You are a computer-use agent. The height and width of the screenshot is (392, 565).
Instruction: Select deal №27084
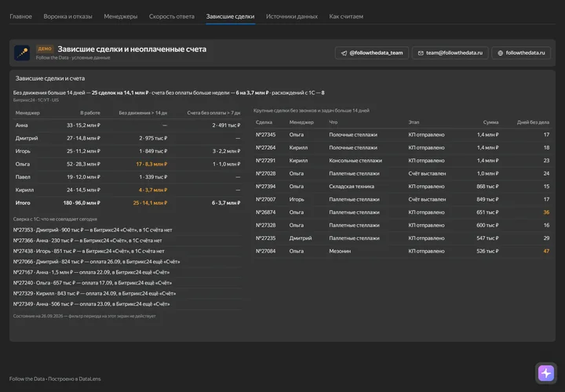coord(265,251)
